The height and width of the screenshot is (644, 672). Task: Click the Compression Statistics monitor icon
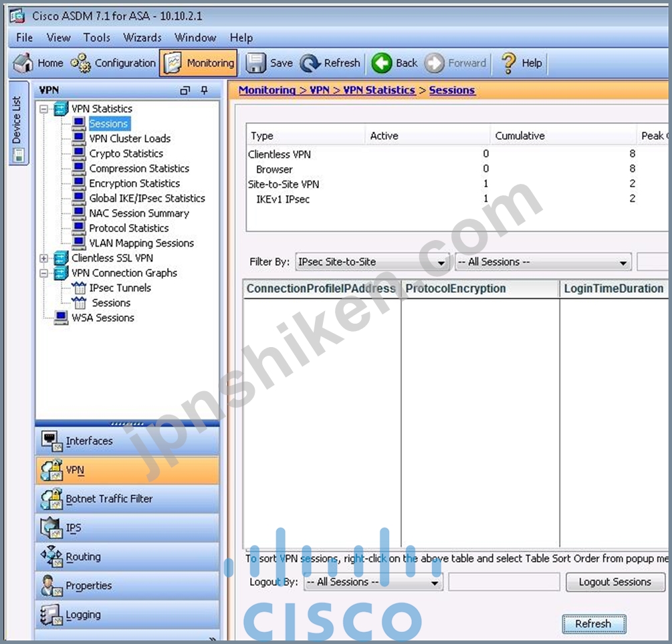tap(78, 168)
